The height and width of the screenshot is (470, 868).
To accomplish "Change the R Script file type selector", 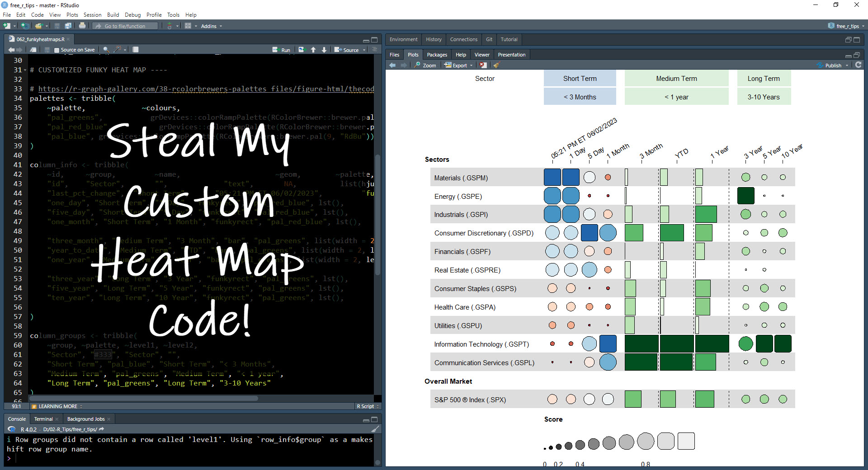I will (x=368, y=406).
